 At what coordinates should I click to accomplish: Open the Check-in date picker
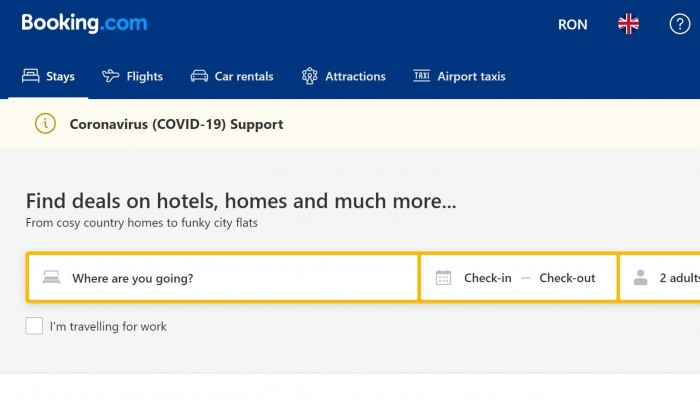coord(487,278)
